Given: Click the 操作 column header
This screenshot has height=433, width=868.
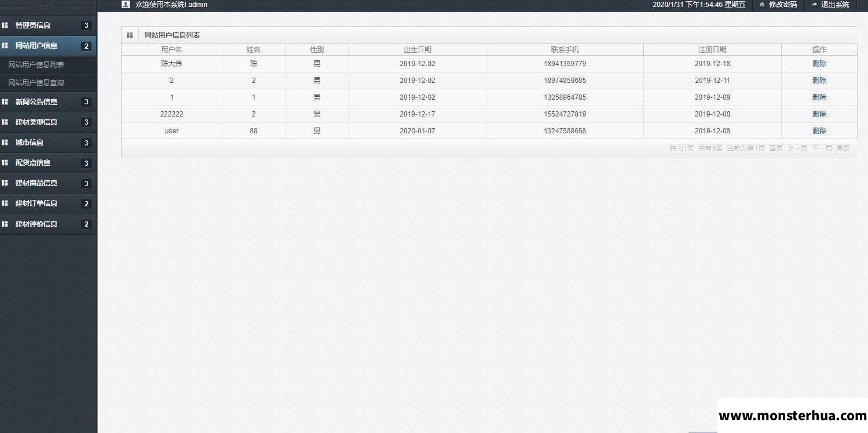Looking at the screenshot, I should (819, 50).
